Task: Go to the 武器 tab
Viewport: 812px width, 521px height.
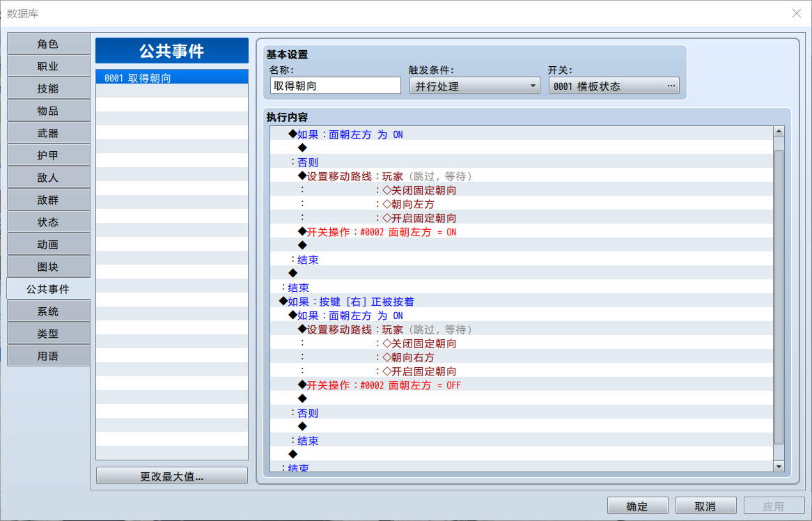Action: pyautogui.click(x=48, y=133)
